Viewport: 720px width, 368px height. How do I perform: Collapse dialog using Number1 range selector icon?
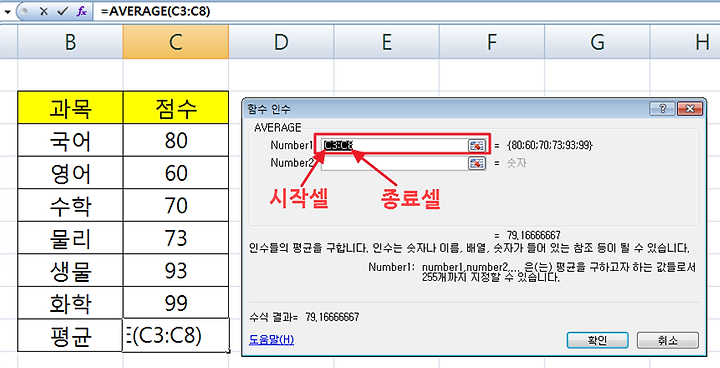coord(477,146)
